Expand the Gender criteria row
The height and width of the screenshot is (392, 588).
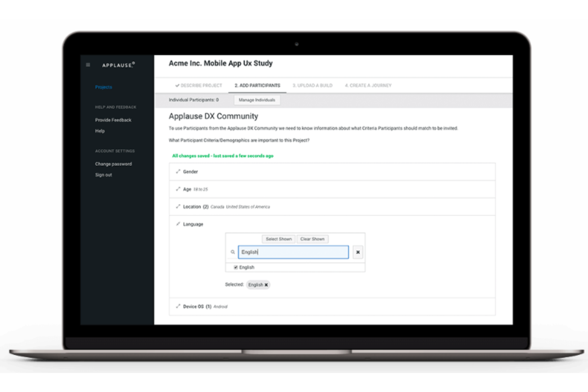click(x=332, y=172)
